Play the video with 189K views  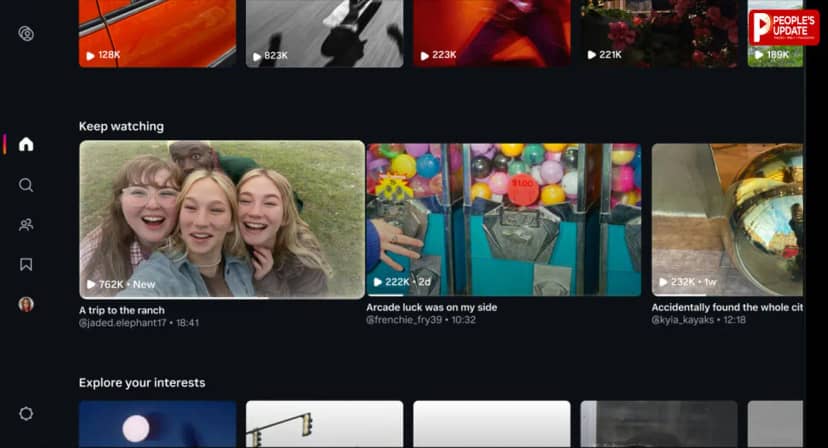[x=775, y=33]
